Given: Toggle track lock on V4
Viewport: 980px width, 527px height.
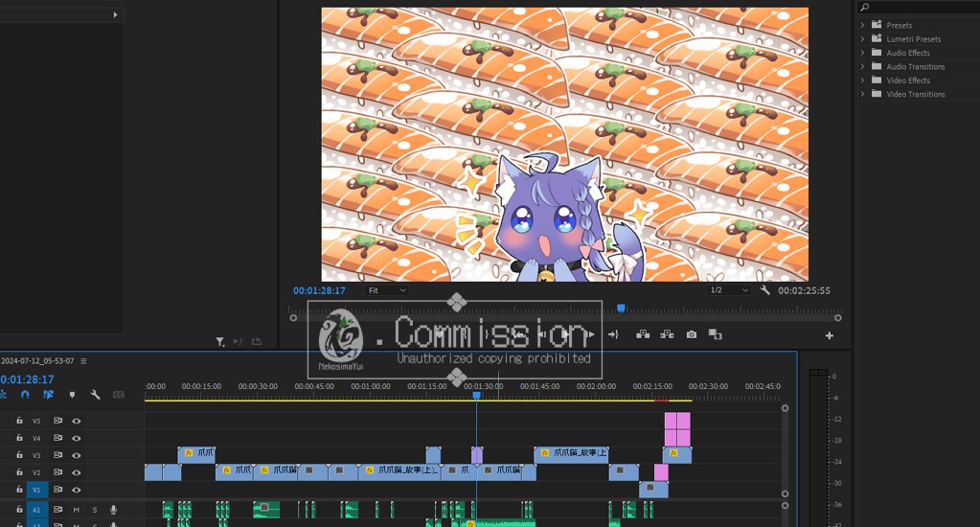Looking at the screenshot, I should (19, 438).
